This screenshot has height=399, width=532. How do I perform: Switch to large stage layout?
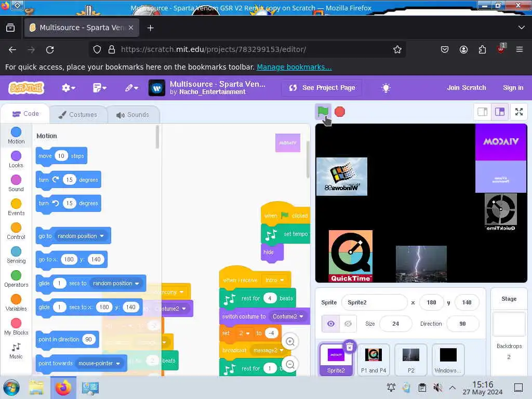(500, 112)
